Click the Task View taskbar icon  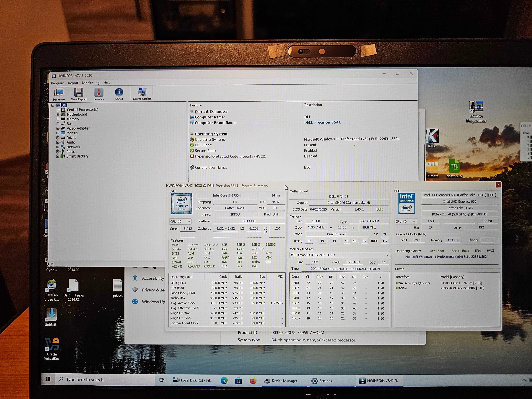pyautogui.click(x=162, y=380)
